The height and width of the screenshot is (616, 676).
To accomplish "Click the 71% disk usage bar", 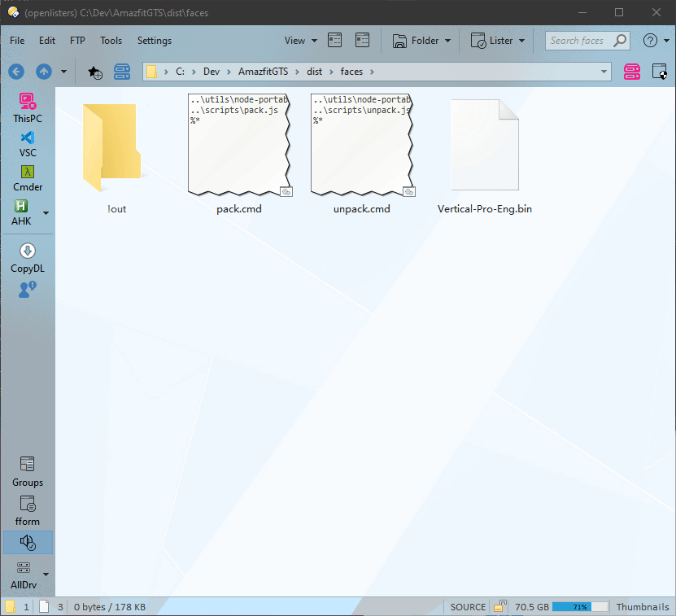I will 580,607.
